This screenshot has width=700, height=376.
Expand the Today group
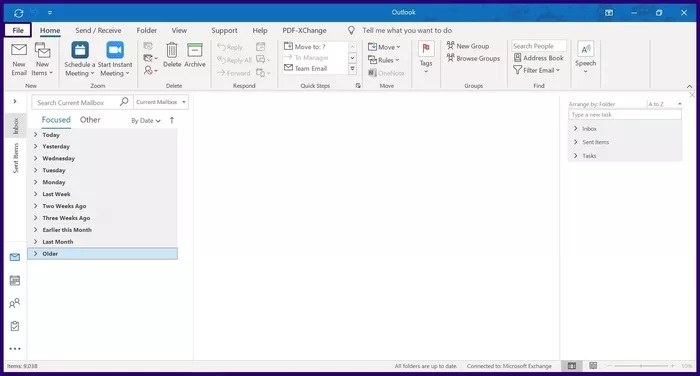36,134
